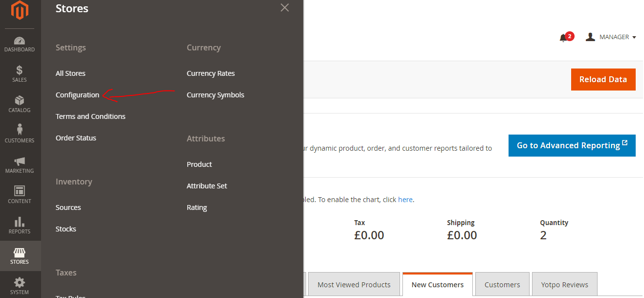Image resolution: width=644 pixels, height=298 pixels.
Task: Click the Magento logo icon
Action: point(20,11)
